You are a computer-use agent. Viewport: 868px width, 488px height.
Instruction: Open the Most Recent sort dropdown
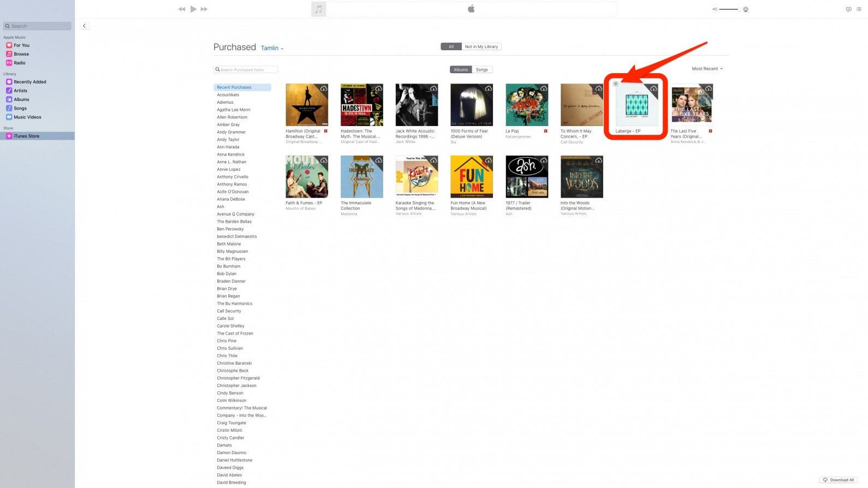coord(707,69)
